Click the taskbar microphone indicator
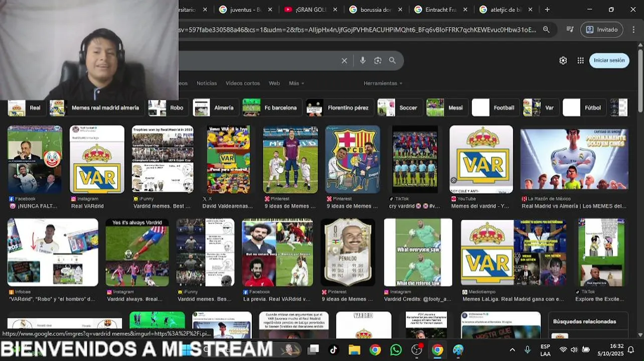The height and width of the screenshot is (361, 644). click(x=527, y=349)
